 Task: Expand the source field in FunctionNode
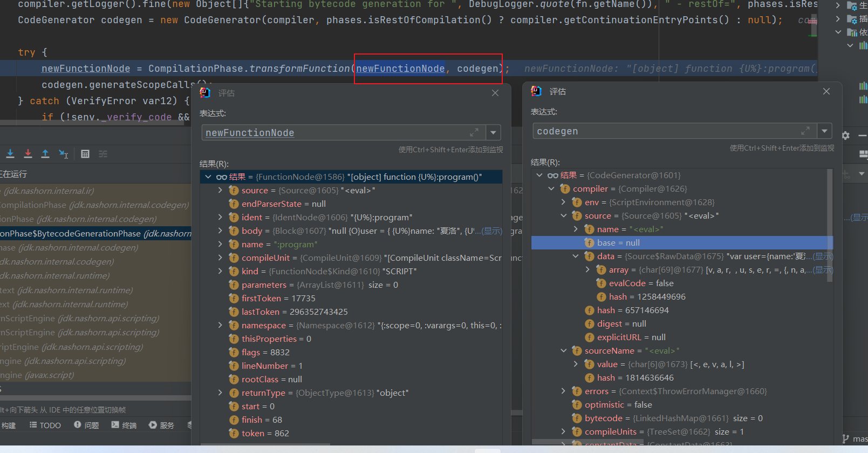[220, 190]
